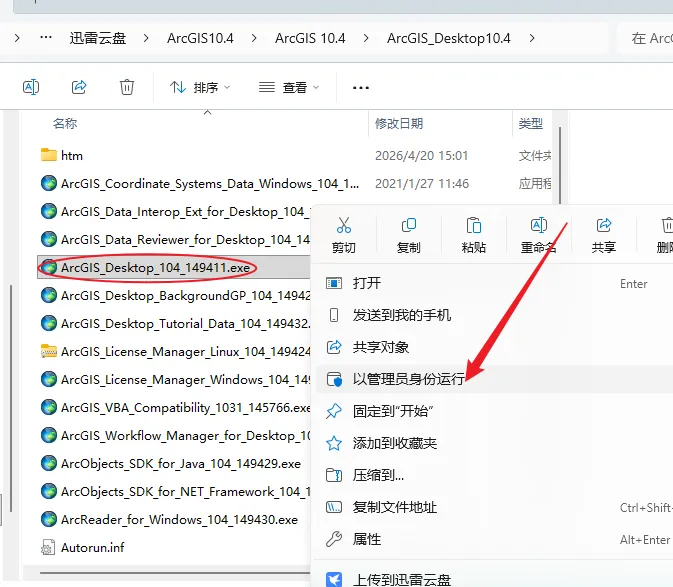Expand chevron after 迅雷云盘 breadcrumb
The height and width of the screenshot is (587, 673).
(146, 38)
